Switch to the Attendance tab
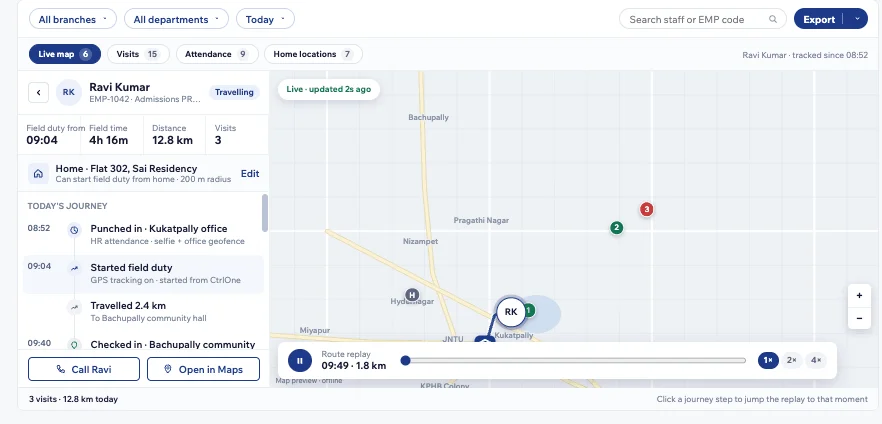 (217, 54)
